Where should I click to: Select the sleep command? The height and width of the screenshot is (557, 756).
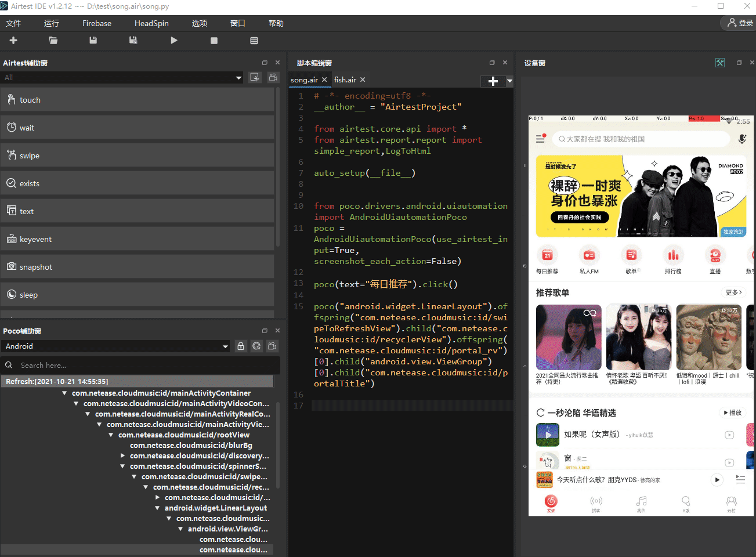click(x=137, y=295)
